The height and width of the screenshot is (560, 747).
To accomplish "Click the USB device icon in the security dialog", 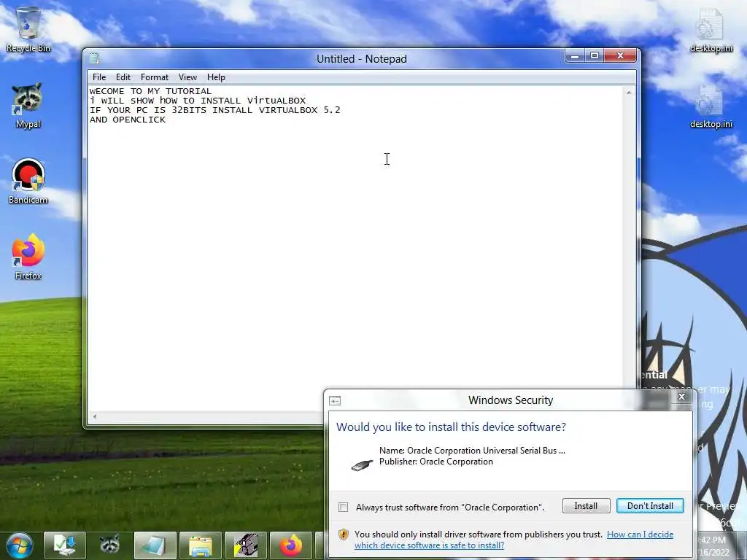I will pyautogui.click(x=362, y=464).
